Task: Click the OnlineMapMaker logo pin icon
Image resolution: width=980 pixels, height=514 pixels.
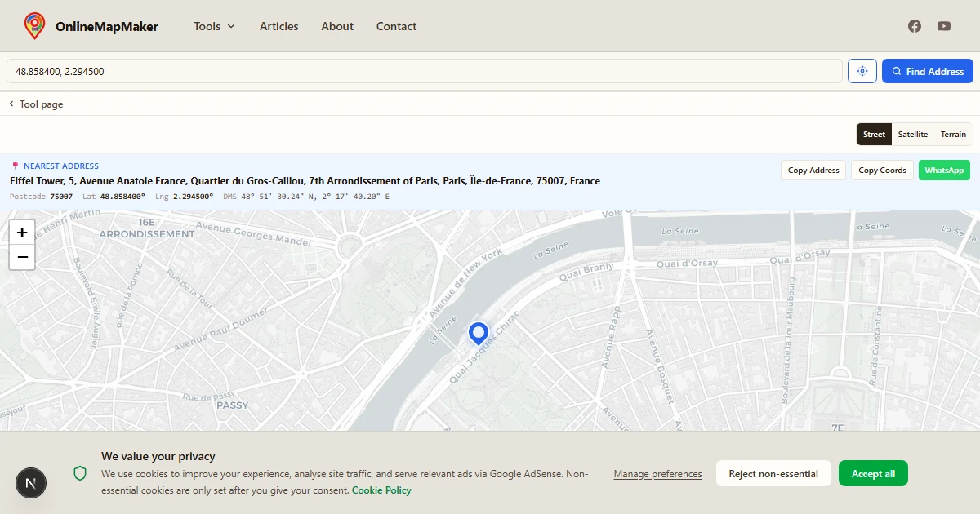Action: [x=34, y=26]
